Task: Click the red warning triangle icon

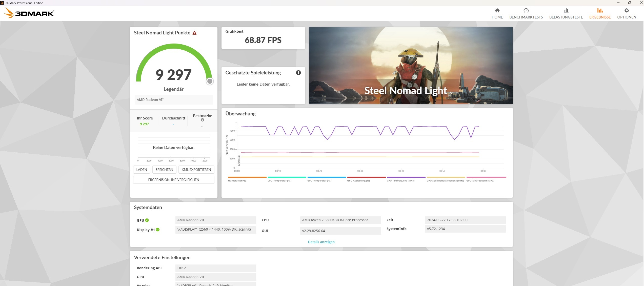Action: coord(194,33)
